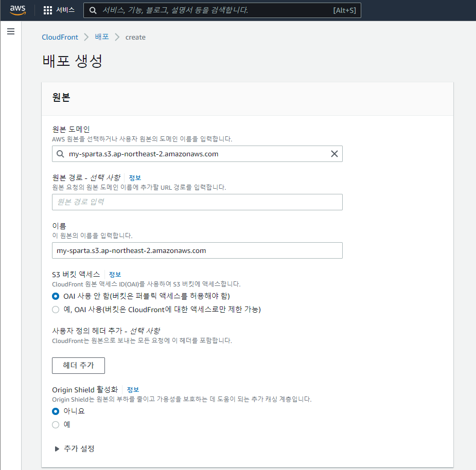
Task: Go to the CloudFront breadcrumb link
Action: pyautogui.click(x=60, y=37)
